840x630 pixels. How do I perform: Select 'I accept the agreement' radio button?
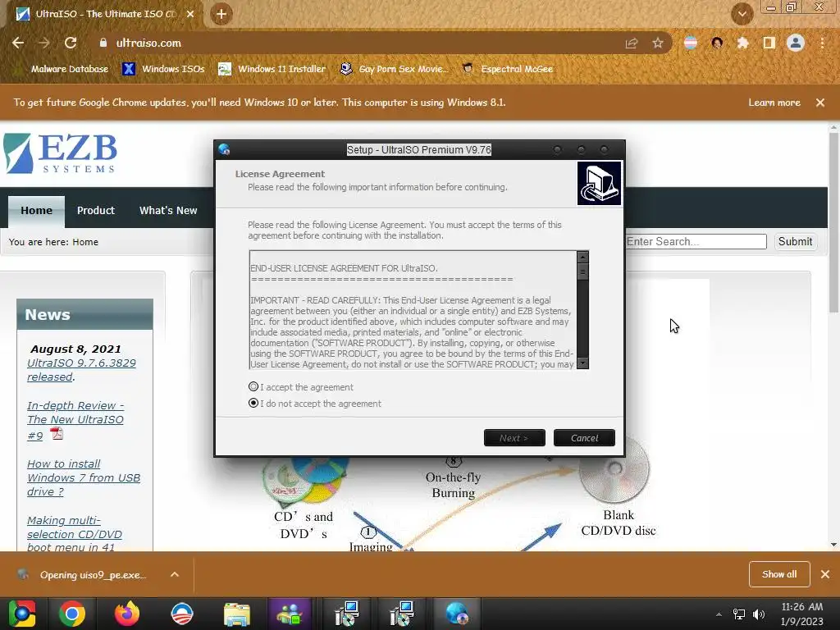pyautogui.click(x=253, y=387)
